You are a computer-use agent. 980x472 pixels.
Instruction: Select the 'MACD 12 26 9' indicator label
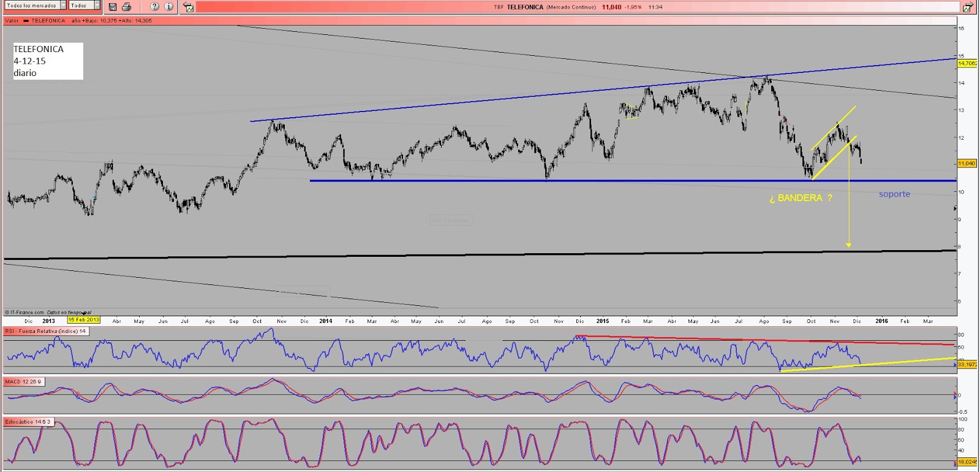click(23, 381)
